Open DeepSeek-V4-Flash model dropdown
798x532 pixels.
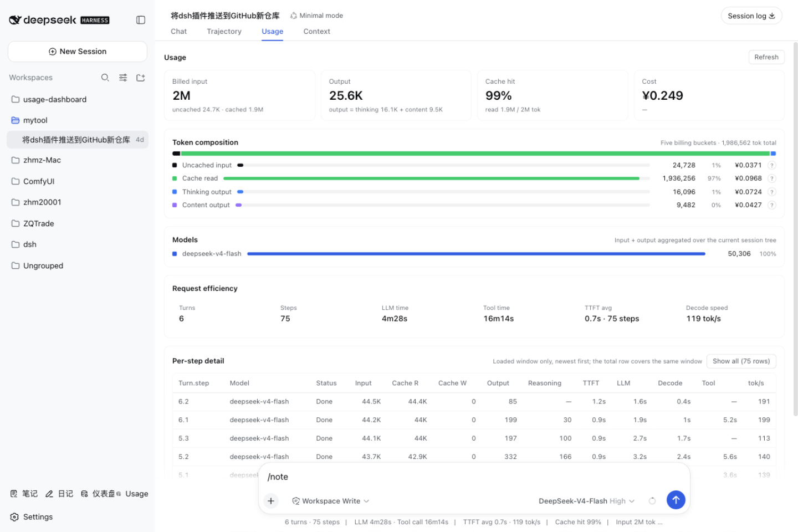586,501
